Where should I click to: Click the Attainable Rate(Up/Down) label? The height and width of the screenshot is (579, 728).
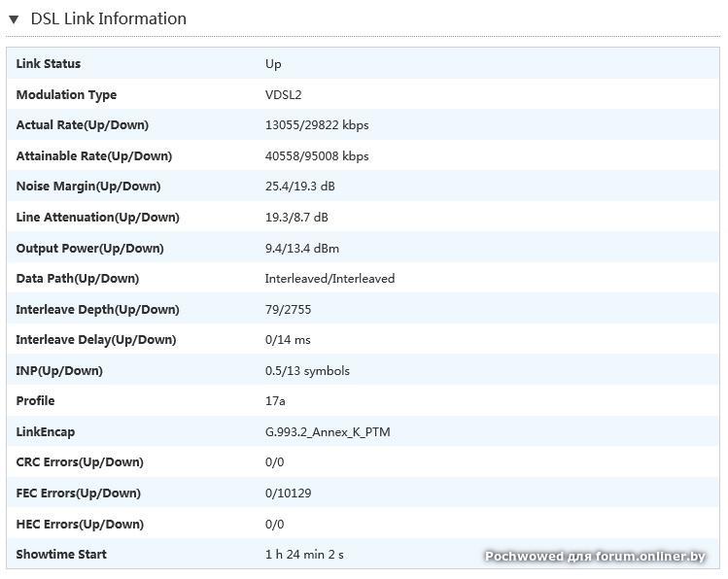click(93, 156)
